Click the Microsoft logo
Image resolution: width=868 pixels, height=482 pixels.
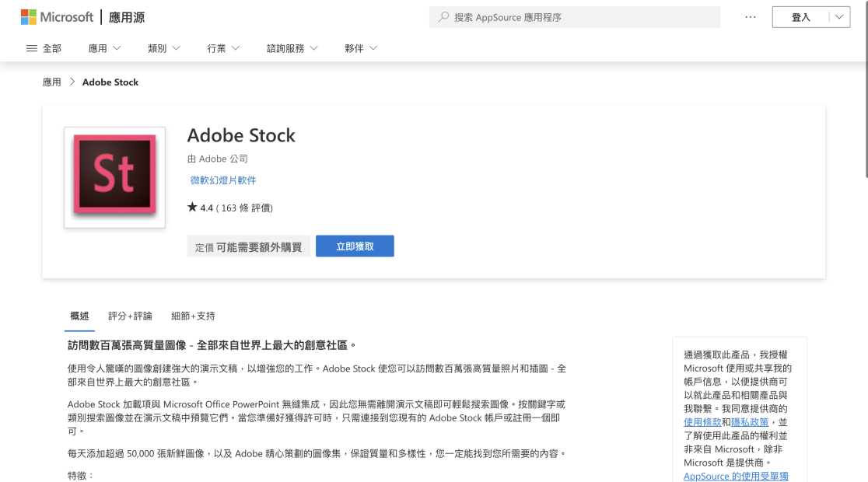(57, 17)
